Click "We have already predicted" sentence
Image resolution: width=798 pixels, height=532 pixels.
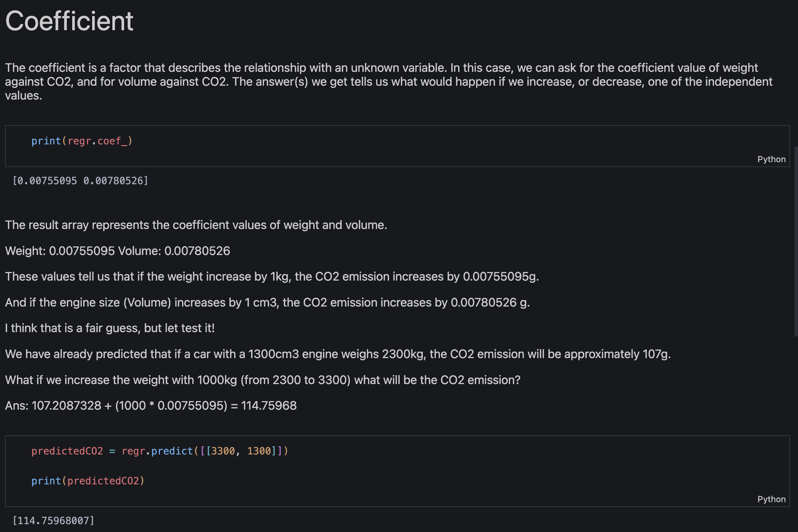pyautogui.click(x=338, y=354)
